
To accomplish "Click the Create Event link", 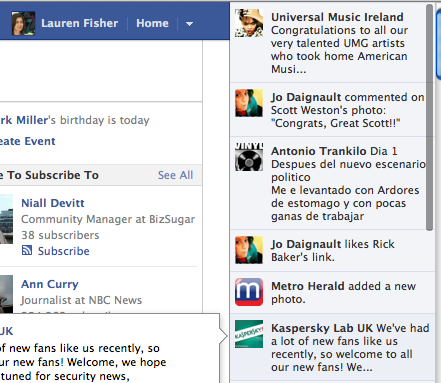I will coord(27,141).
